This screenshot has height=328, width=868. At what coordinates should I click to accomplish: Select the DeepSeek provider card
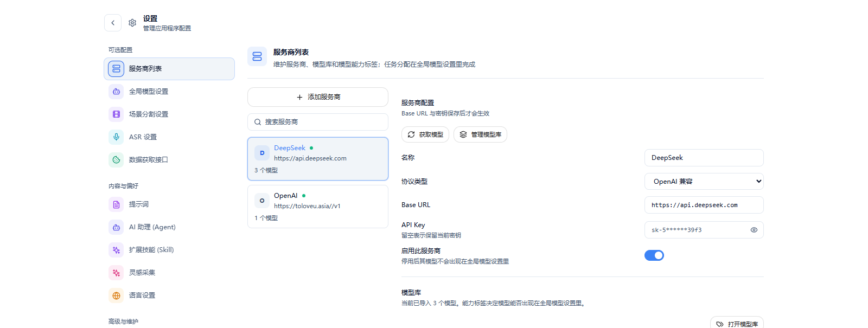318,159
